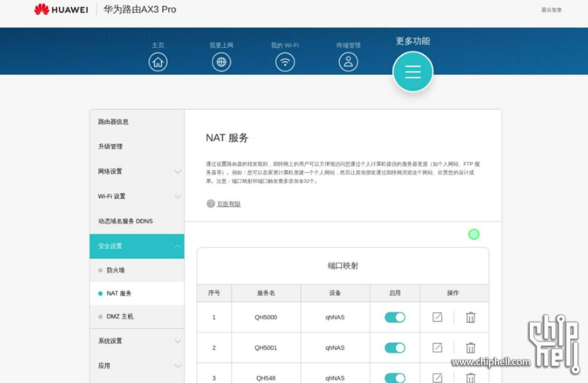
Task: Open 路由器信息 in the sidebar
Action: [x=114, y=122]
